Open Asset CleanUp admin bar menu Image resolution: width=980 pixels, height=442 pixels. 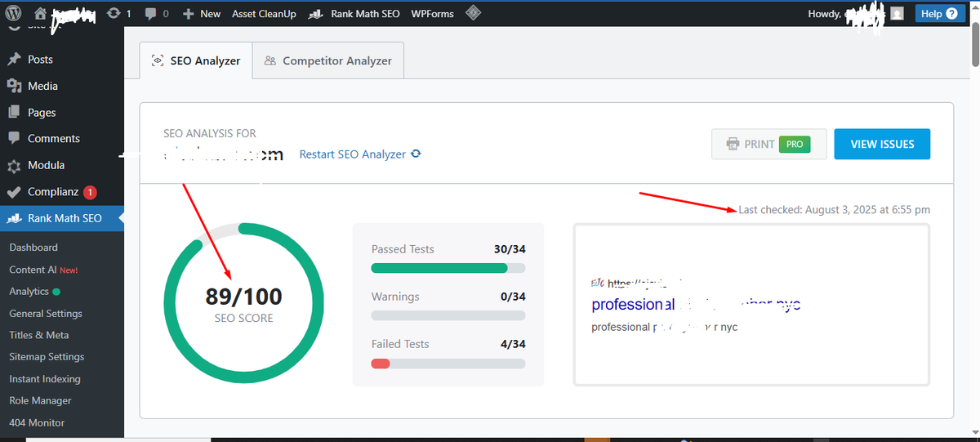click(264, 14)
